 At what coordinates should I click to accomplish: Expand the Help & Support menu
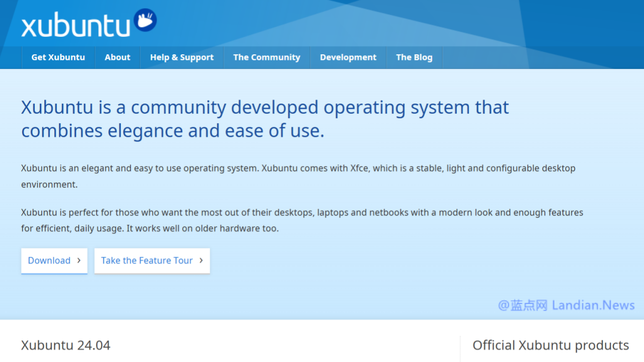pos(182,57)
